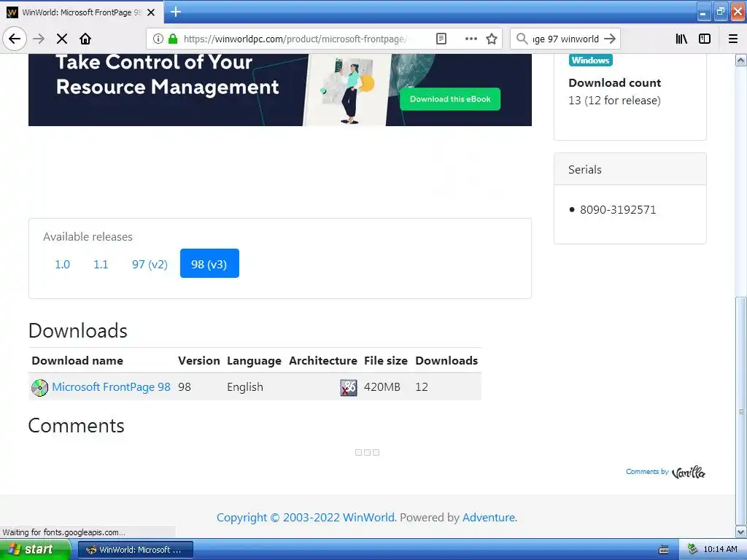
Task: Click the Downloads section heading
Action: coord(77,330)
